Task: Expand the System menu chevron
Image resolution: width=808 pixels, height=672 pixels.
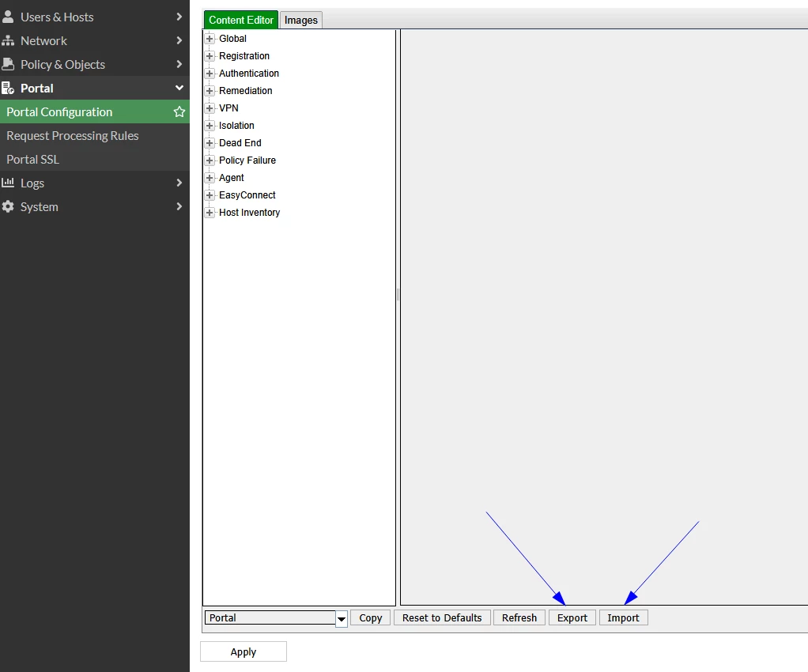Action: [x=179, y=206]
